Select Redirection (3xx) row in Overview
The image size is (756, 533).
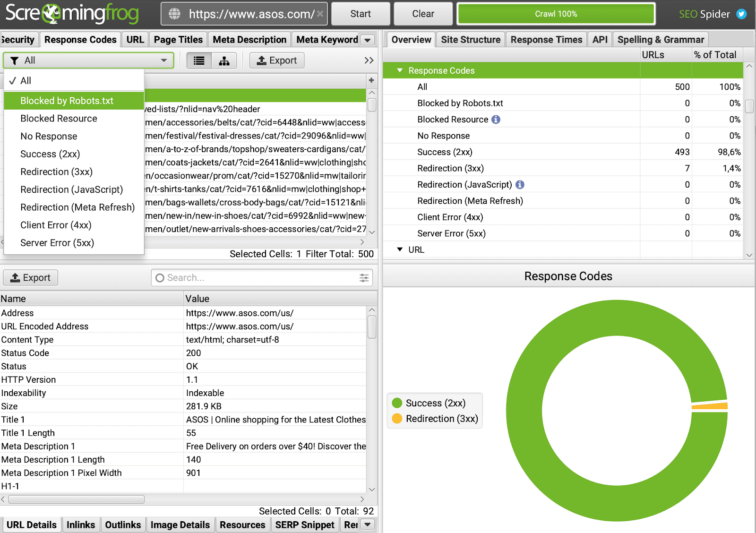[x=562, y=168]
